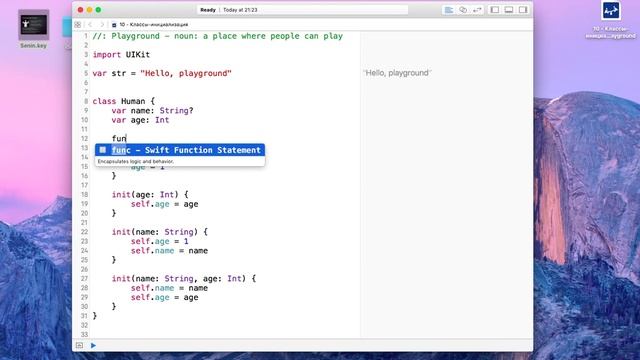The height and width of the screenshot is (360, 640).
Task: Execute the playground with the play button
Action: click(93, 345)
